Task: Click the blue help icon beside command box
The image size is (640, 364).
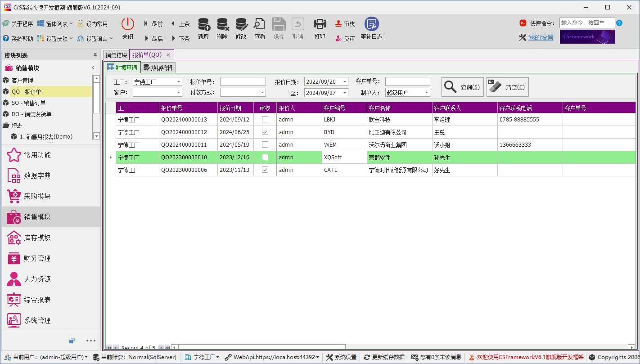Action: point(619,23)
